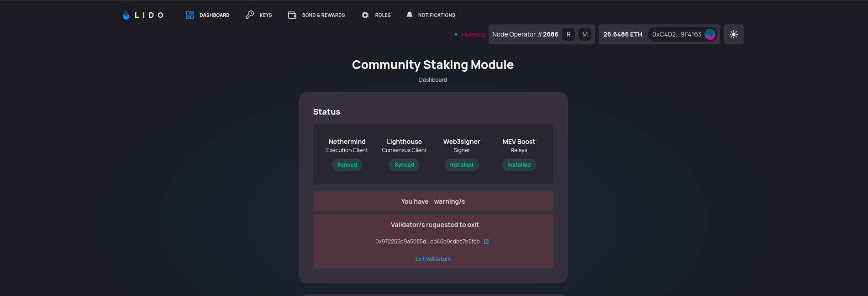Click the Nethermind Synced status badge
The width and height of the screenshot is (868, 296).
coord(347,165)
